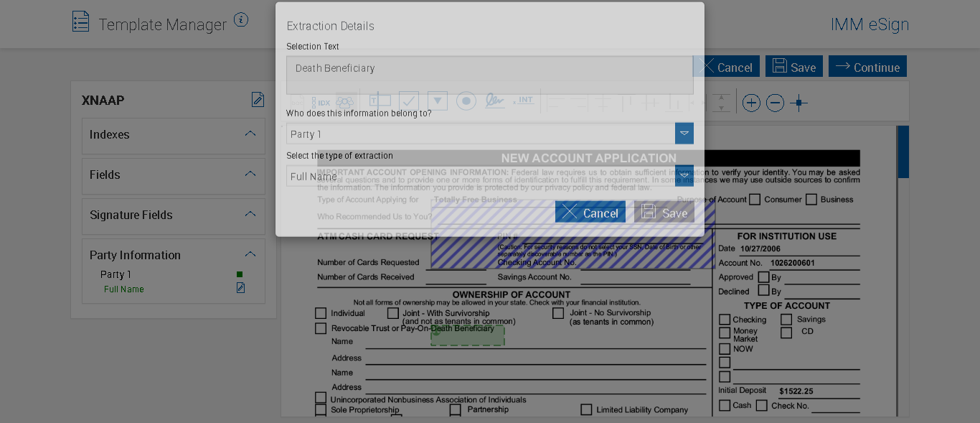Open the Party 1 dropdown in dialog
This screenshot has height=423, width=980.
click(684, 134)
